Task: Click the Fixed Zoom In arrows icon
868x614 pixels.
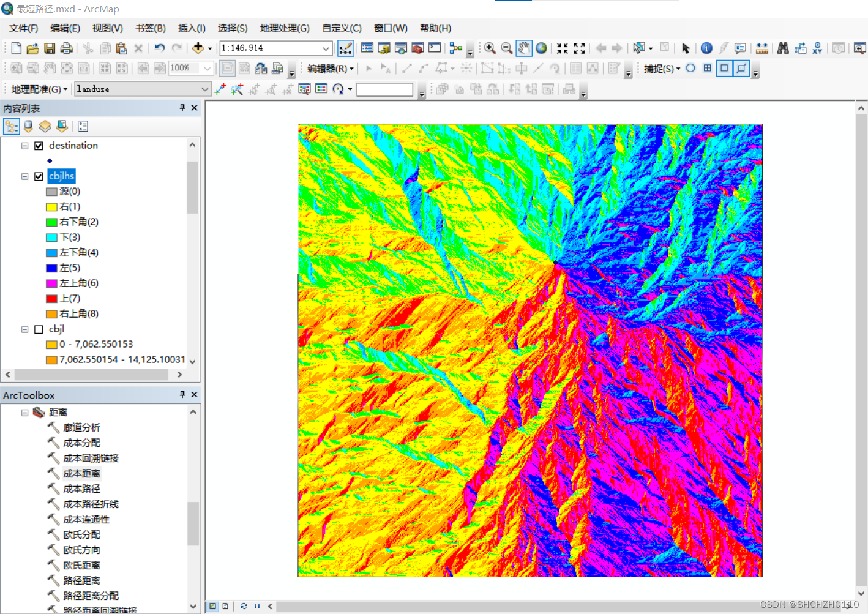Action: click(562, 48)
